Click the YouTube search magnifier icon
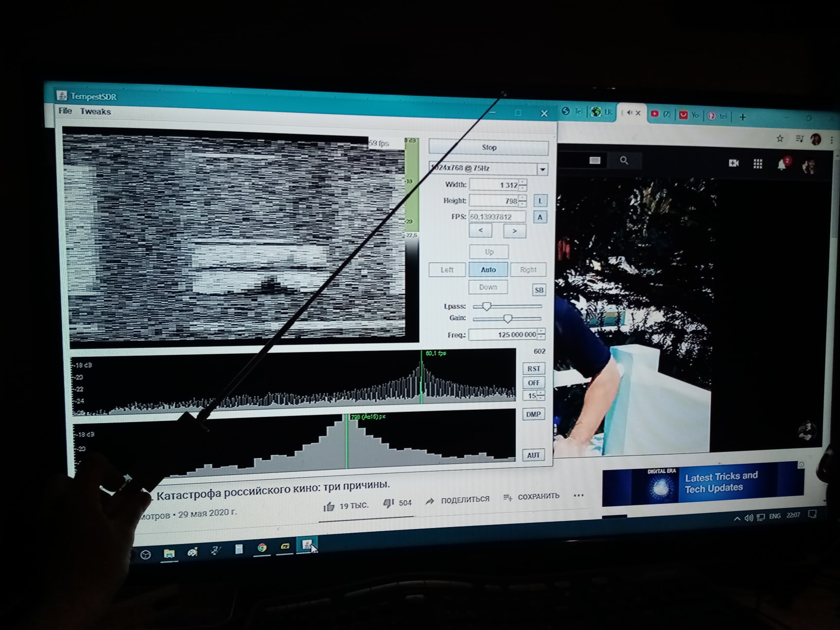Image resolution: width=840 pixels, height=630 pixels. tap(624, 161)
